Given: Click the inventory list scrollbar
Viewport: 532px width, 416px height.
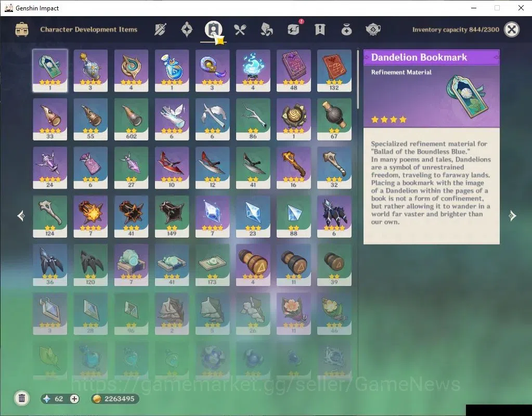Looking at the screenshot, I should point(358,79).
